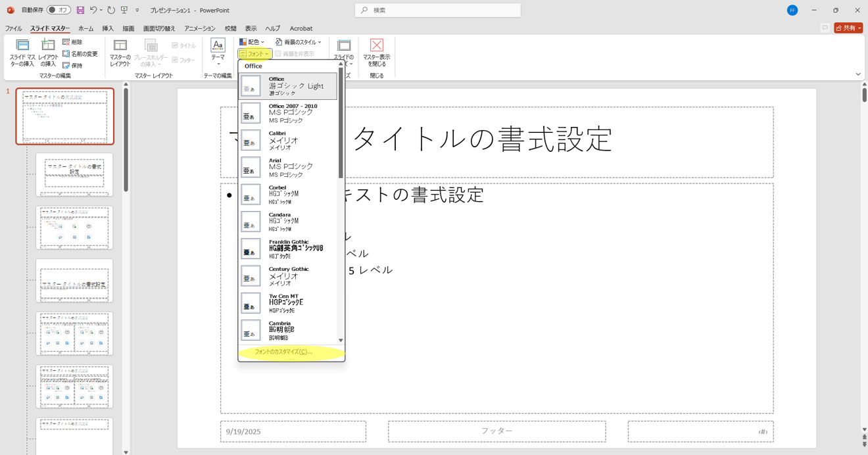868x455 pixels.
Task: Click the 保持 preserve icon
Action: pos(66,66)
